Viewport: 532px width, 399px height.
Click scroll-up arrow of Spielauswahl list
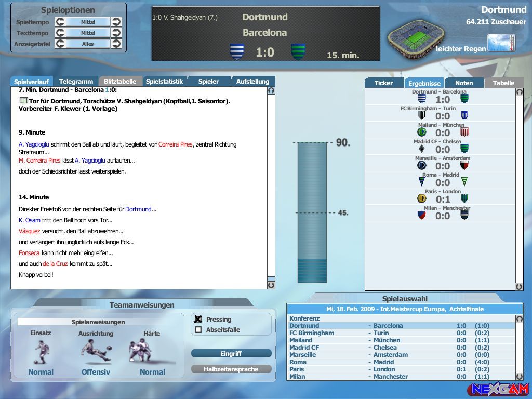(520, 318)
